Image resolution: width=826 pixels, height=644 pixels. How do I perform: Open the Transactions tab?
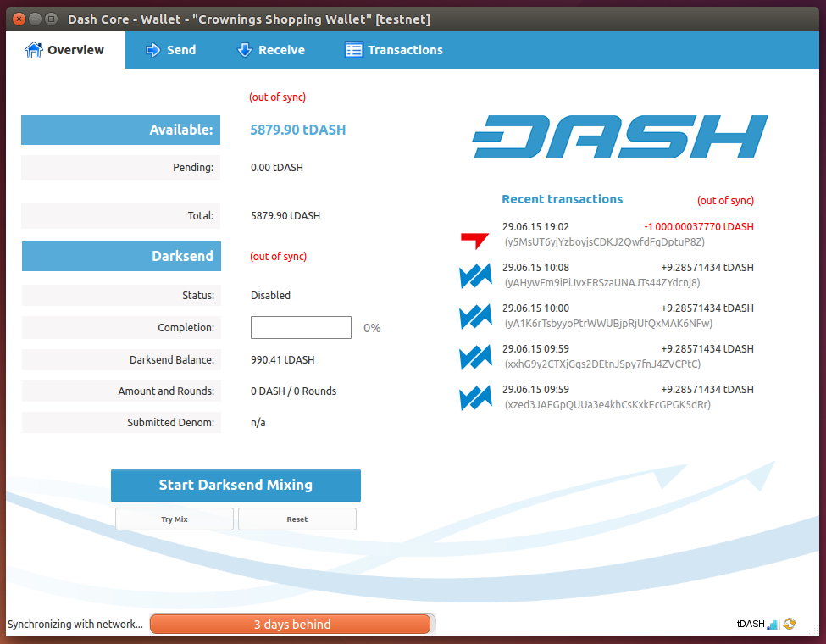(x=394, y=50)
